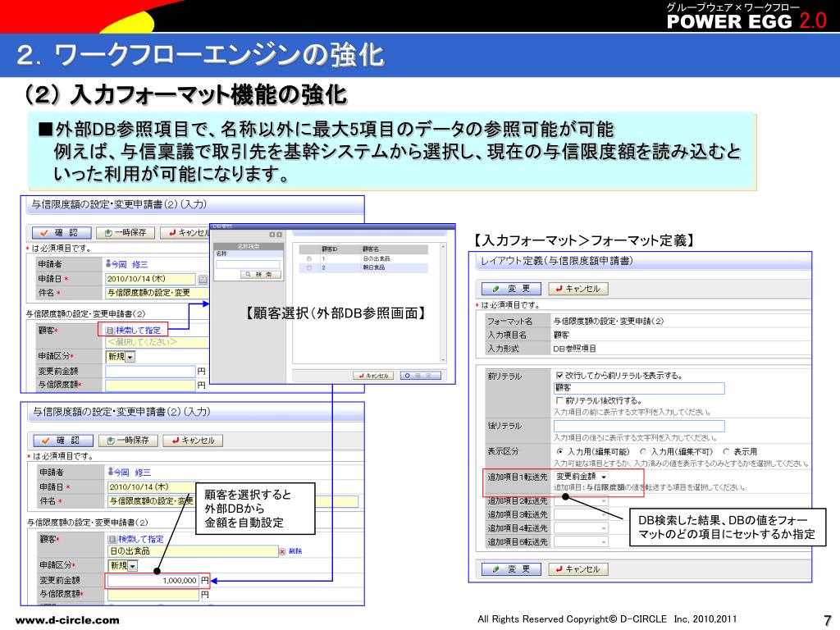
Task: Click the 一時保存 button in the upper form
Action: 126,232
